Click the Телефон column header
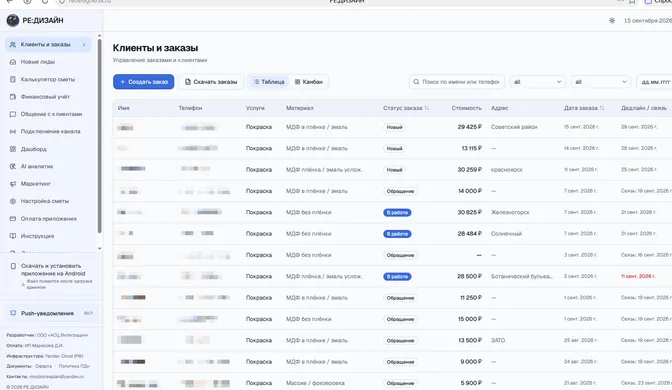The image size is (672, 390). point(190,108)
